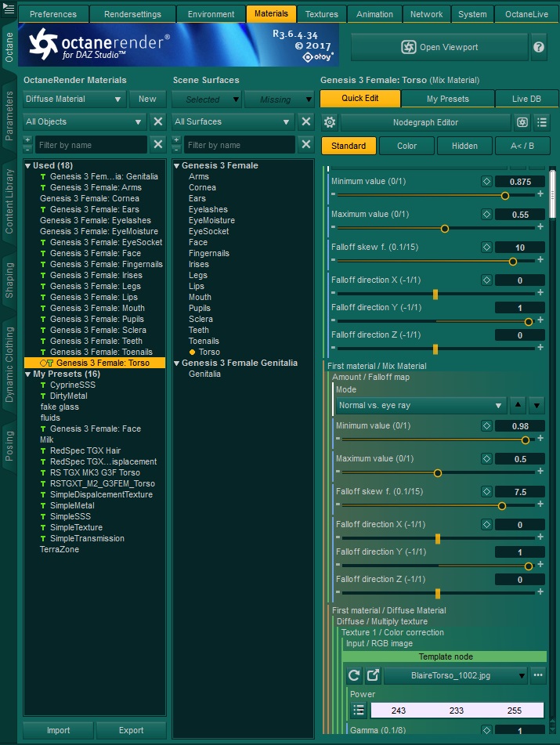Collapse the Genesis 3 Female surfaces group
This screenshot has height=745, width=560.
tap(177, 165)
